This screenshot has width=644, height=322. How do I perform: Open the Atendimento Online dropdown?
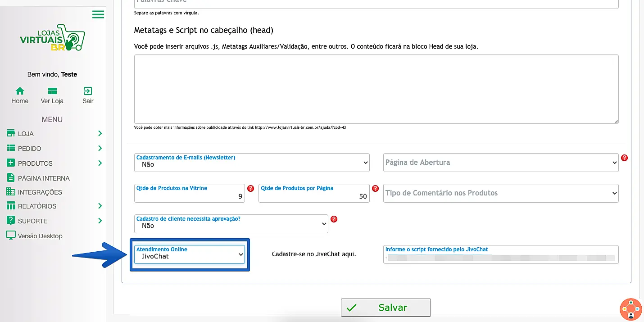point(190,254)
